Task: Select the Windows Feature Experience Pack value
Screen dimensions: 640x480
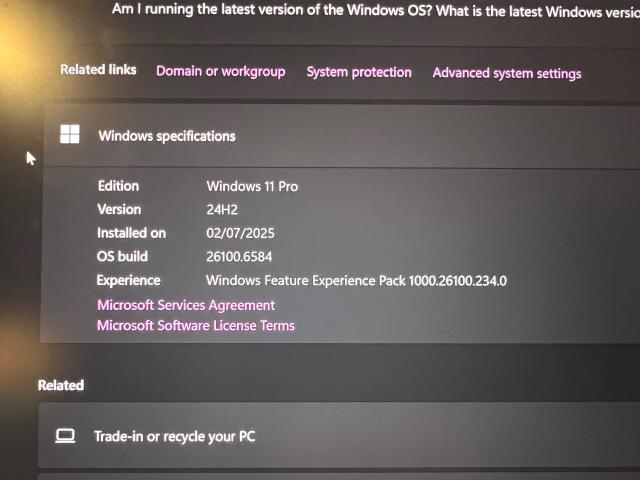Action: 356,281
